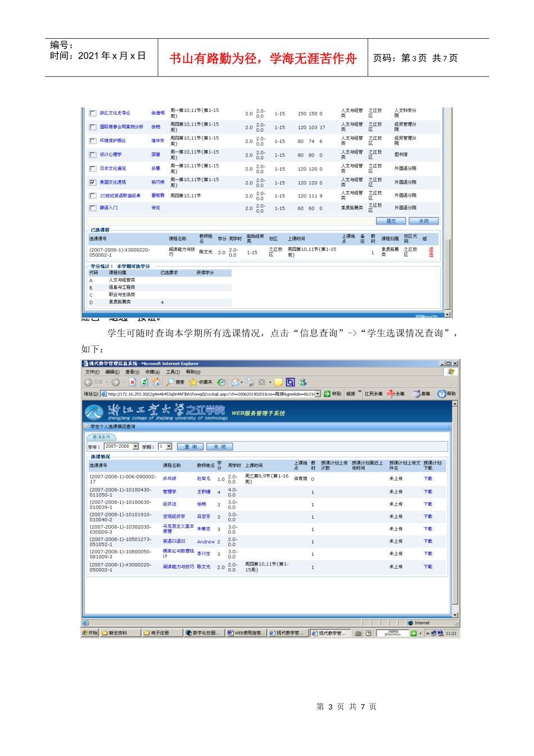Image resolution: width=534 pixels, height=756 pixels.
Task: Click the IE Forward arrow icon
Action: click(x=115, y=382)
